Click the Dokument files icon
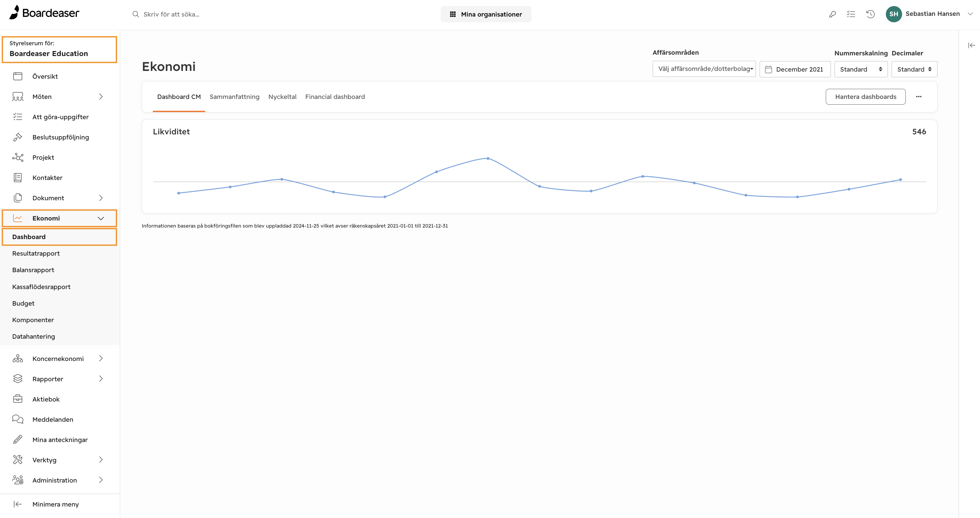980x518 pixels. [18, 198]
